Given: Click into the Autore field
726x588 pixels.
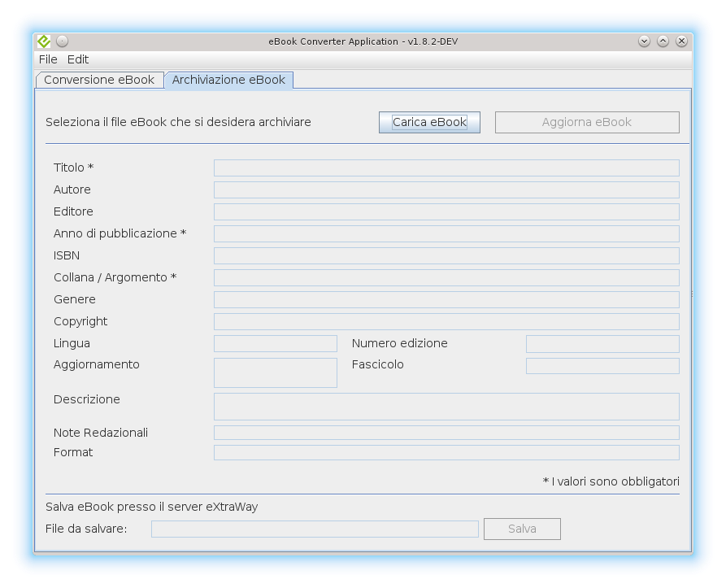Looking at the screenshot, I should (446, 189).
